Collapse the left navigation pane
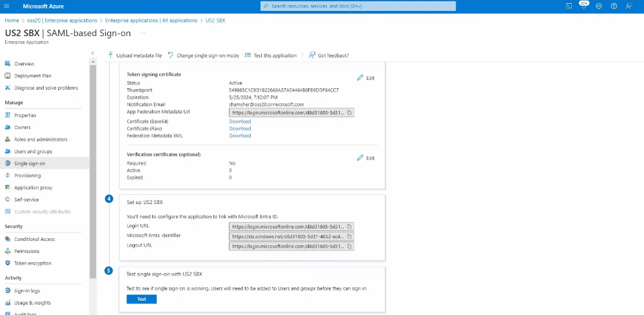The height and width of the screenshot is (315, 644). [92, 53]
